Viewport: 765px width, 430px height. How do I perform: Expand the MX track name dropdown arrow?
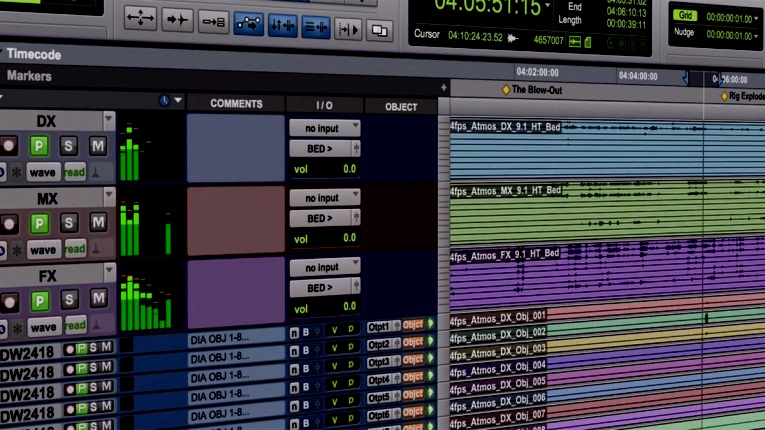pos(109,195)
